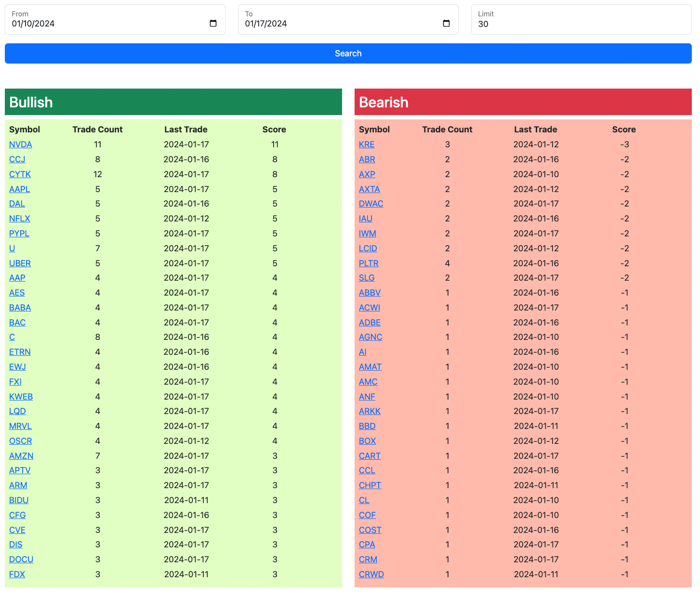The image size is (700, 596).
Task: Open the CART symbol link
Action: [x=370, y=456]
